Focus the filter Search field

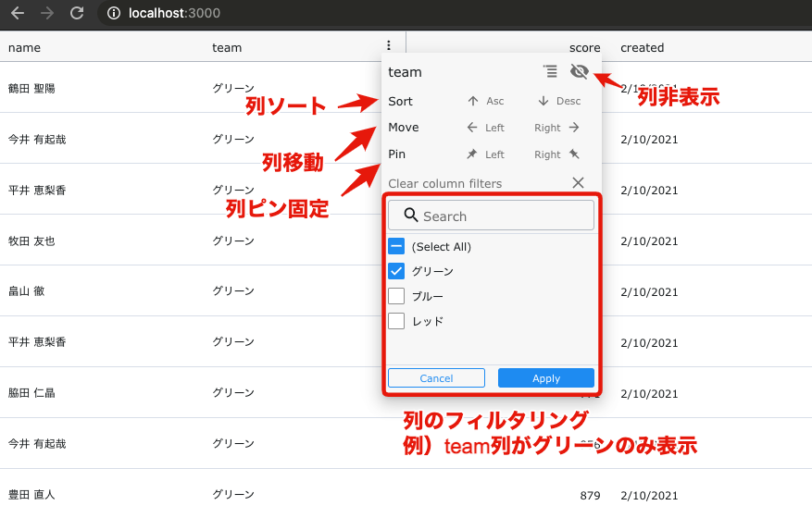(491, 216)
